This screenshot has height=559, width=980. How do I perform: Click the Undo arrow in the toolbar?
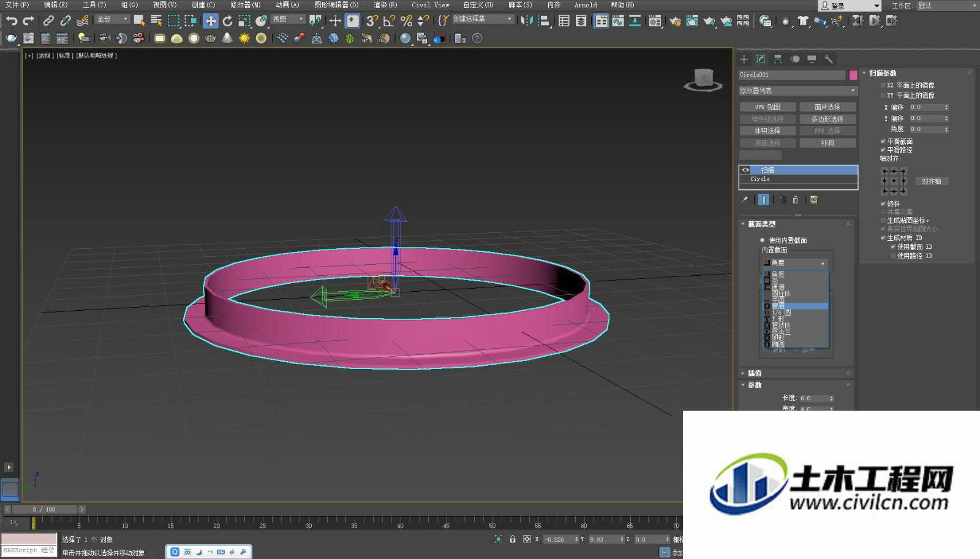(x=11, y=21)
